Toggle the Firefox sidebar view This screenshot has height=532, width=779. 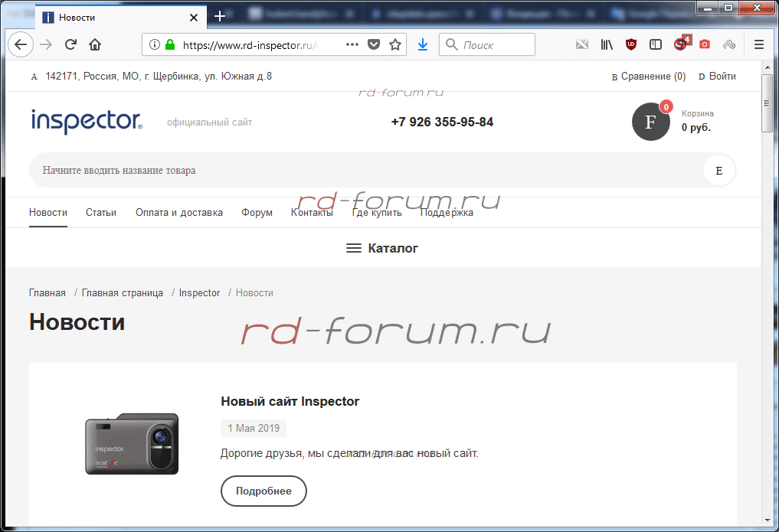[656, 44]
